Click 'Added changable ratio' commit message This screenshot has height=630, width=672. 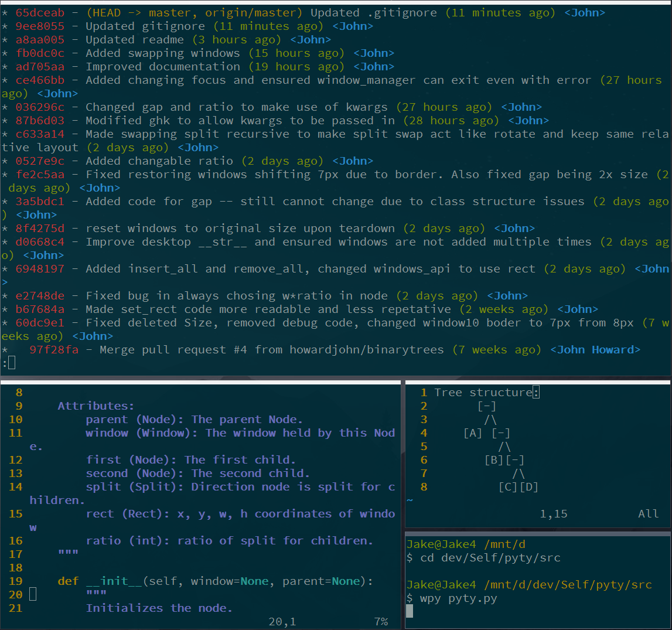(159, 161)
